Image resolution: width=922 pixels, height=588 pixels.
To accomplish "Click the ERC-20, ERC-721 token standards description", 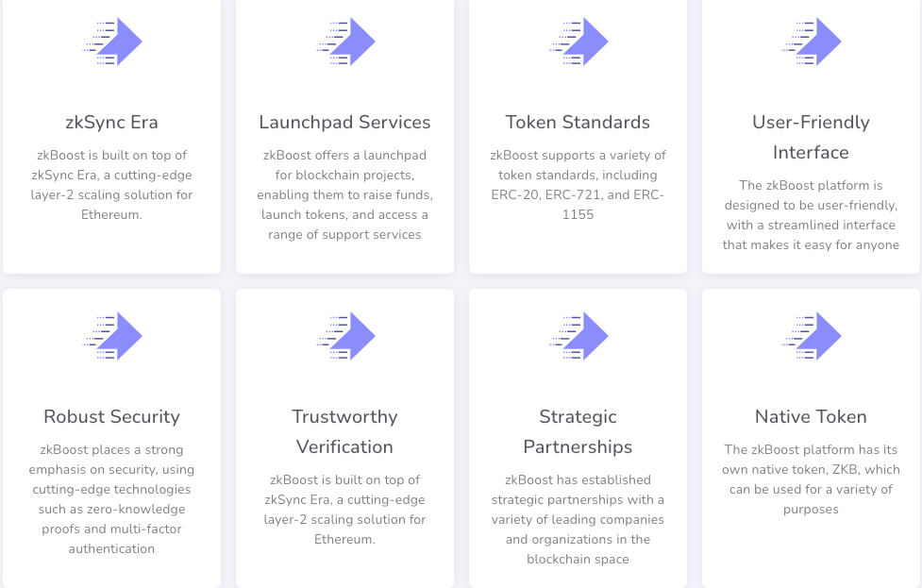I will pyautogui.click(x=578, y=185).
